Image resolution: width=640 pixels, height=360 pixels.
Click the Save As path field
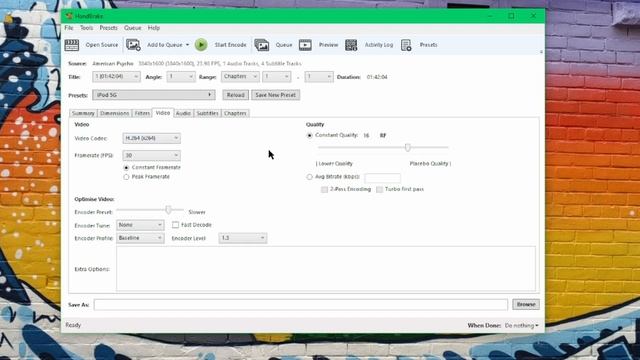point(301,304)
